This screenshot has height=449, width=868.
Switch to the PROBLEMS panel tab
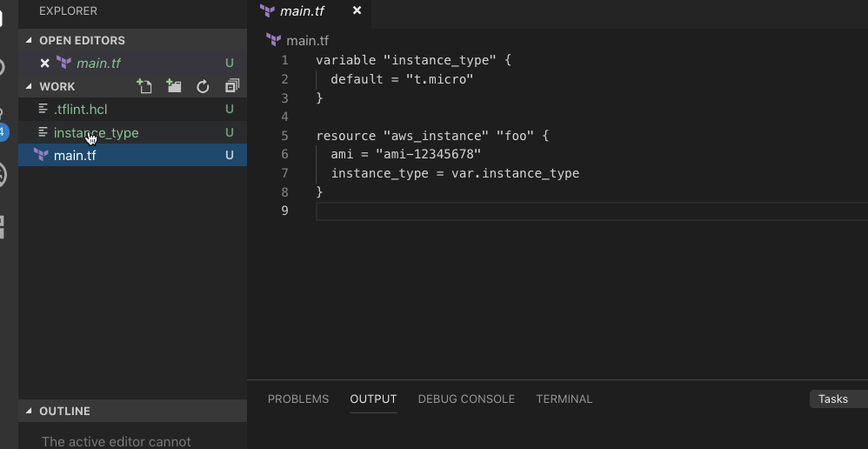point(298,399)
